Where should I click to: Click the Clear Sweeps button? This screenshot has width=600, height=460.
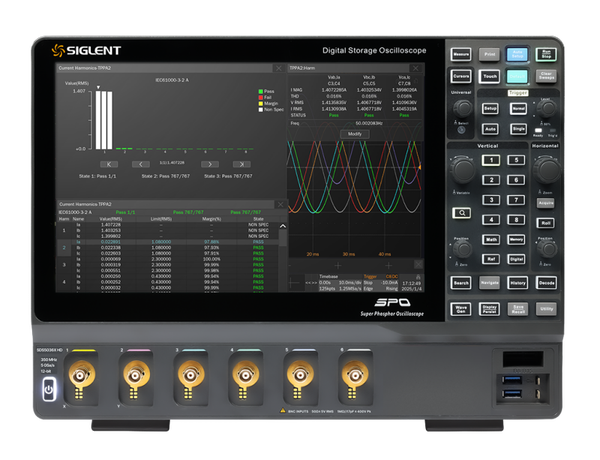(x=546, y=76)
